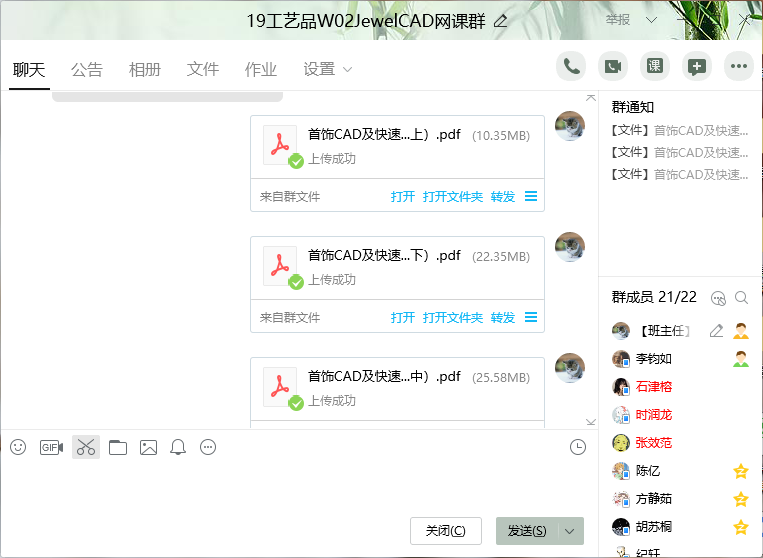Image resolution: width=763 pixels, height=558 pixels.
Task: Click the 群成员 21/22 heading
Action: tap(654, 297)
